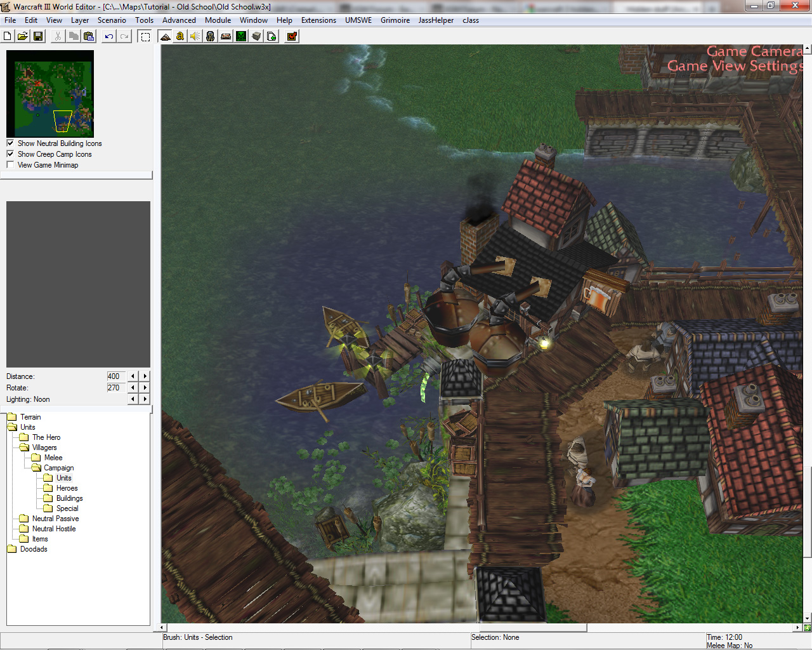Select the Neutral Hostile folder
The image size is (812, 650).
[54, 529]
